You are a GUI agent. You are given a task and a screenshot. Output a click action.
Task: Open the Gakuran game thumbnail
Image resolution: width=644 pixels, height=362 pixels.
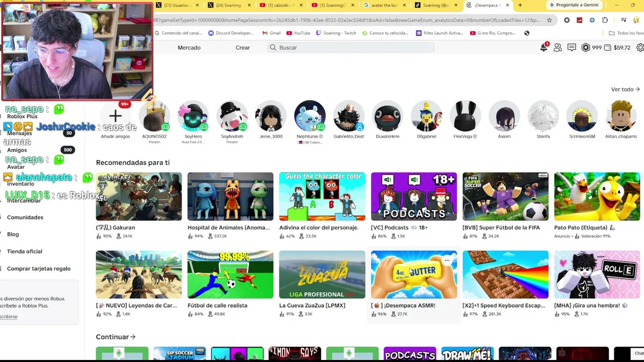tap(139, 197)
